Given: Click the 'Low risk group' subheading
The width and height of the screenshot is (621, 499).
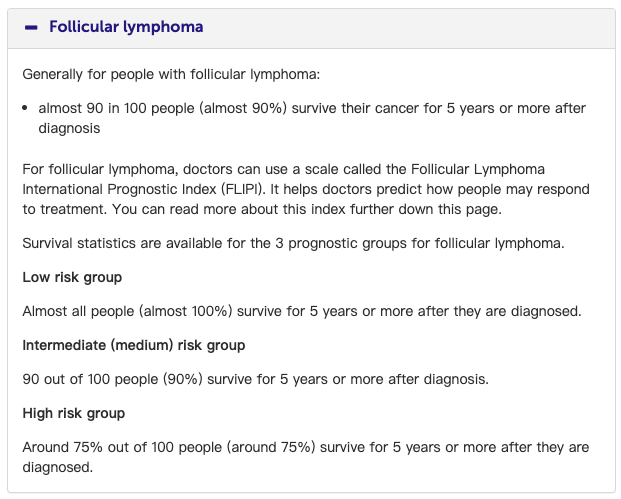Looking at the screenshot, I should click(x=72, y=277).
